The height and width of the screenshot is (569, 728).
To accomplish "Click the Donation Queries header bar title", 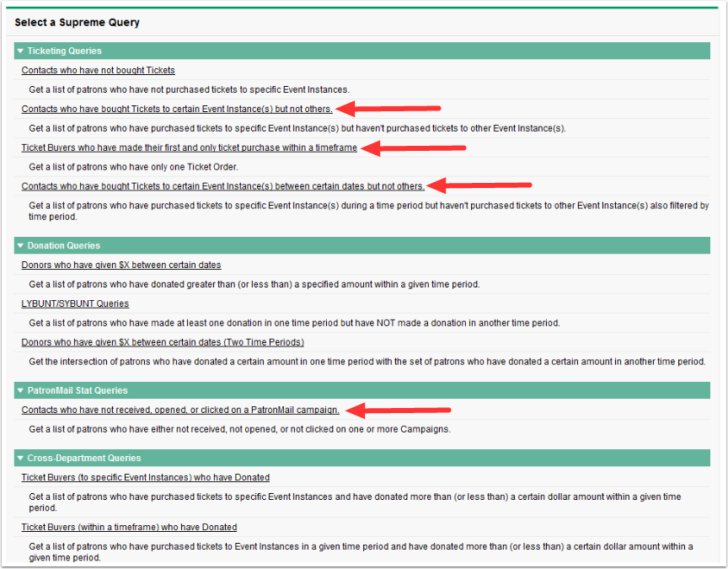I will pyautogui.click(x=63, y=245).
